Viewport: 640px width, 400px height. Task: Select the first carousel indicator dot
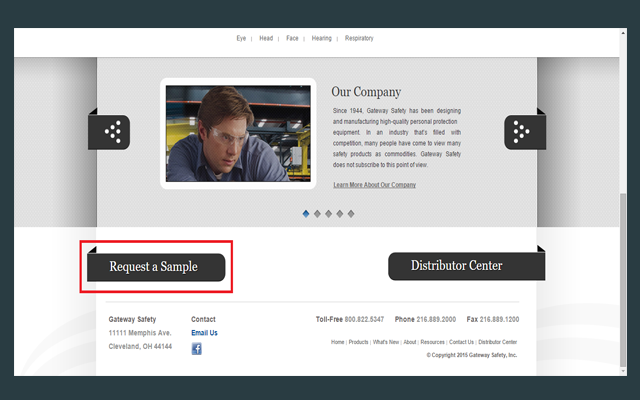click(x=306, y=213)
